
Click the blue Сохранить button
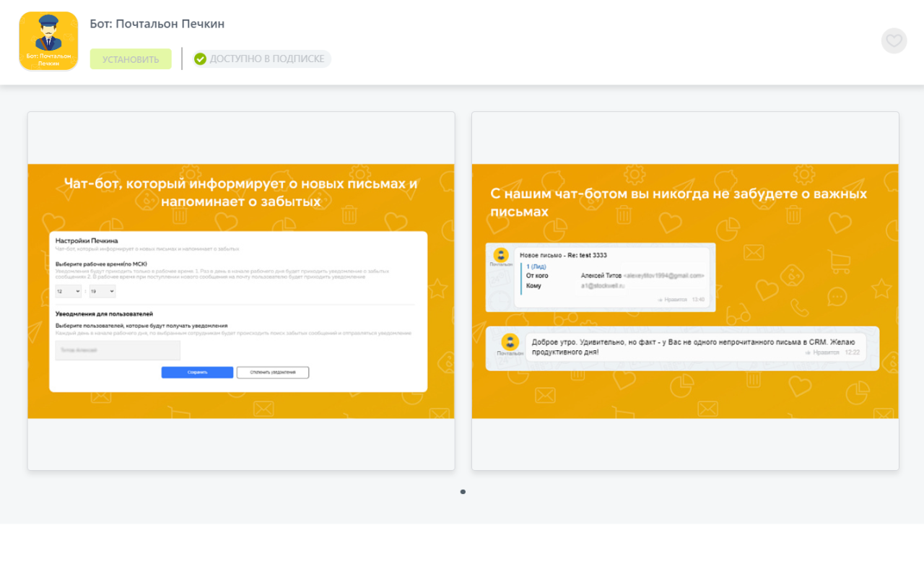pos(197,372)
